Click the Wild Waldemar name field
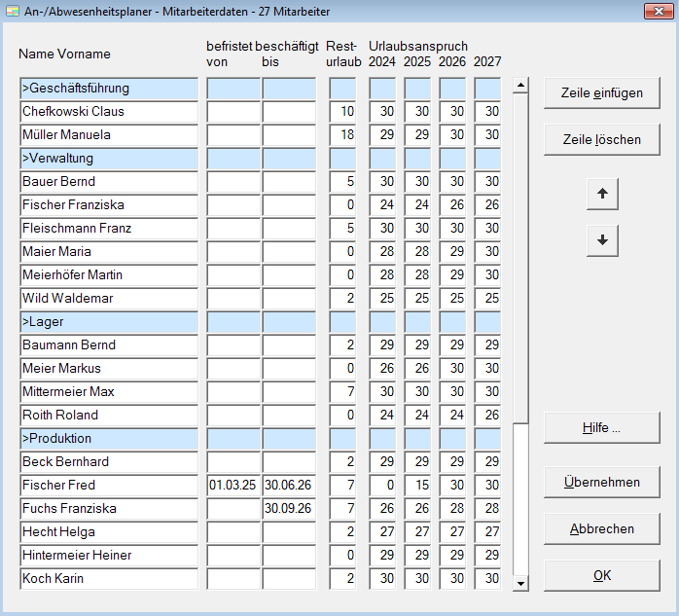 click(109, 299)
